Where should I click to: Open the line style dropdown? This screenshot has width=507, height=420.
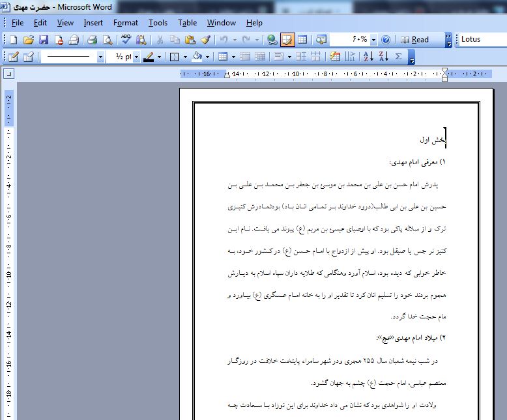pyautogui.click(x=100, y=57)
